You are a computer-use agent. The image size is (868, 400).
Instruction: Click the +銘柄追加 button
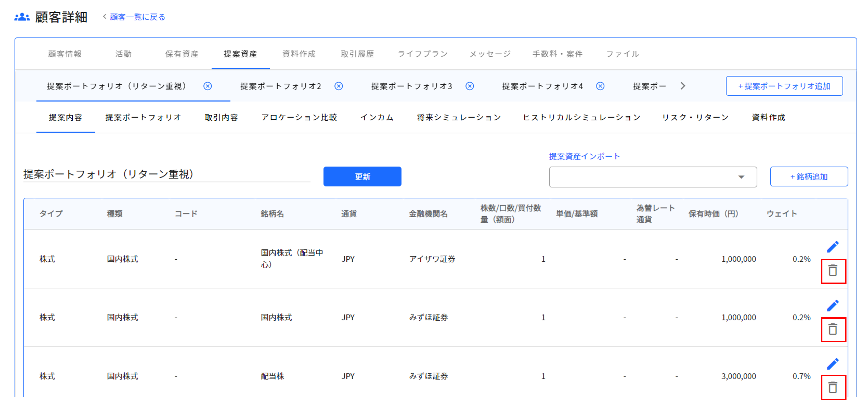click(809, 176)
